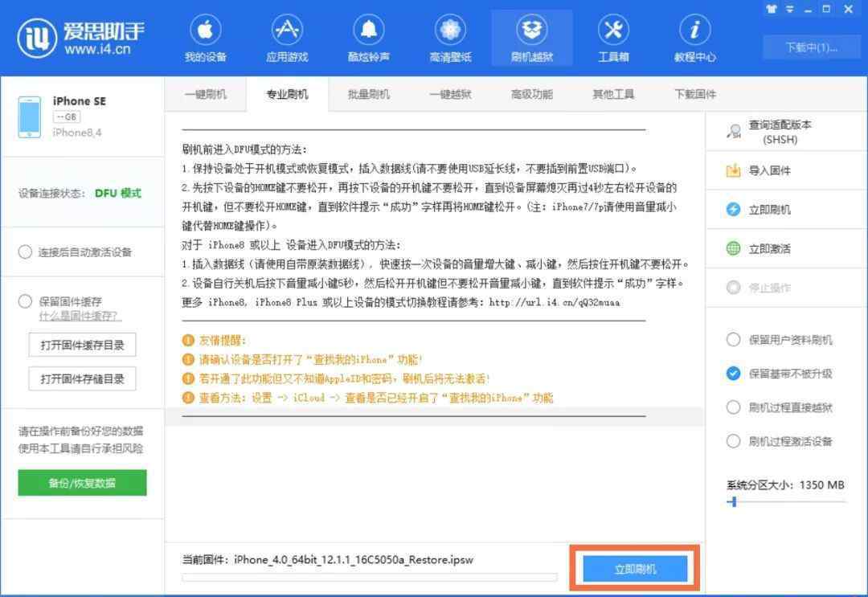Open the 下载固件 tab
This screenshot has width=868, height=597.
[695, 94]
